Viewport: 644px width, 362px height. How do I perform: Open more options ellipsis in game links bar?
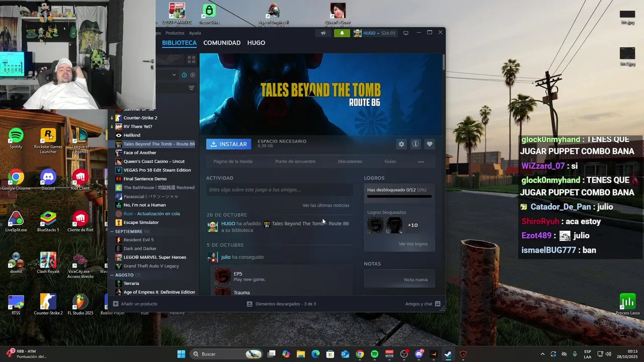coord(421,162)
